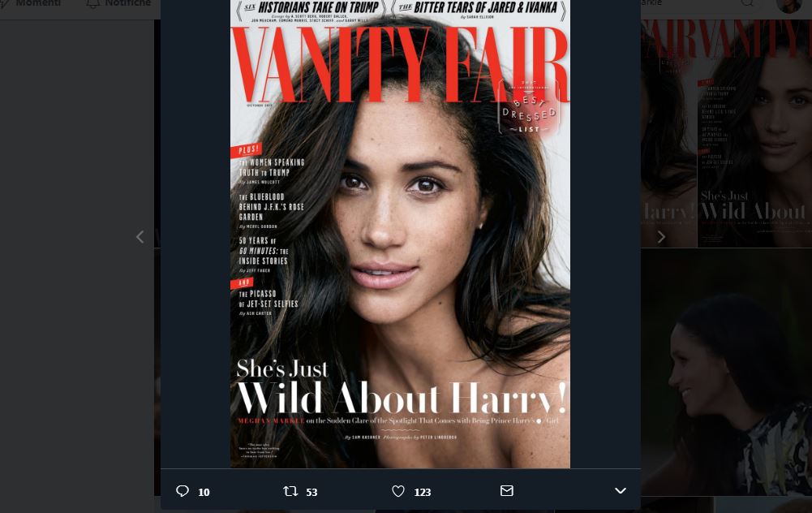Go to next image with right arrow

pyautogui.click(x=661, y=237)
